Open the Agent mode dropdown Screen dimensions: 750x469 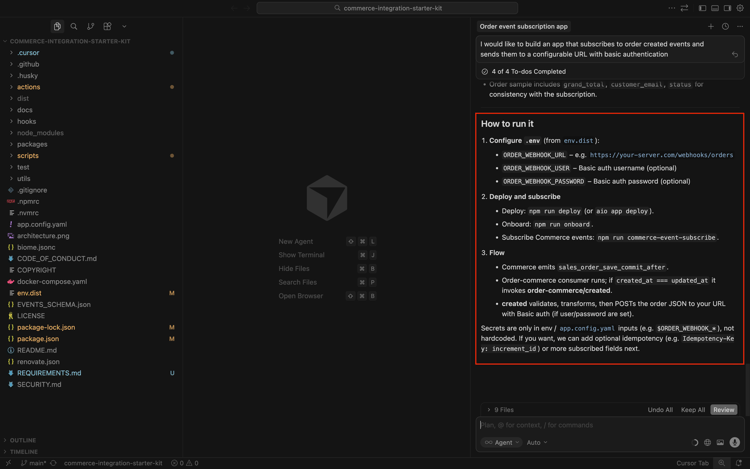point(501,443)
